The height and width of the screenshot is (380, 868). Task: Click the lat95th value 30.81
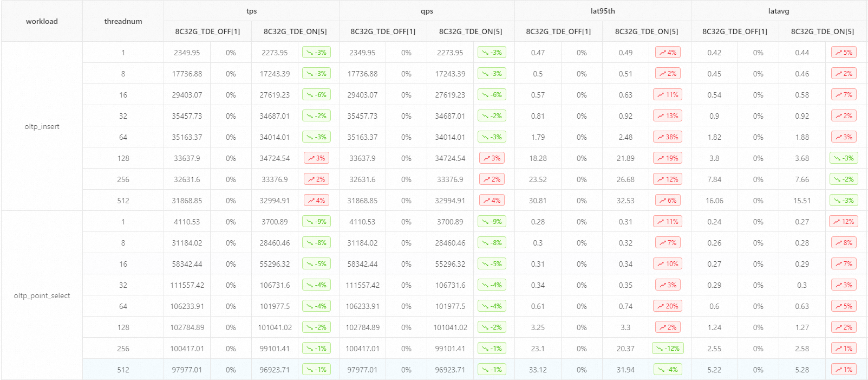pyautogui.click(x=538, y=201)
